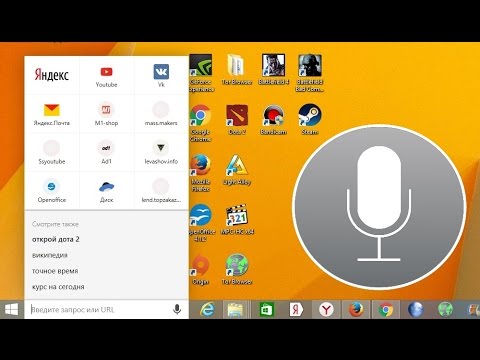Open the lend.topzakaz tile
The width and height of the screenshot is (480, 360).
[161, 191]
